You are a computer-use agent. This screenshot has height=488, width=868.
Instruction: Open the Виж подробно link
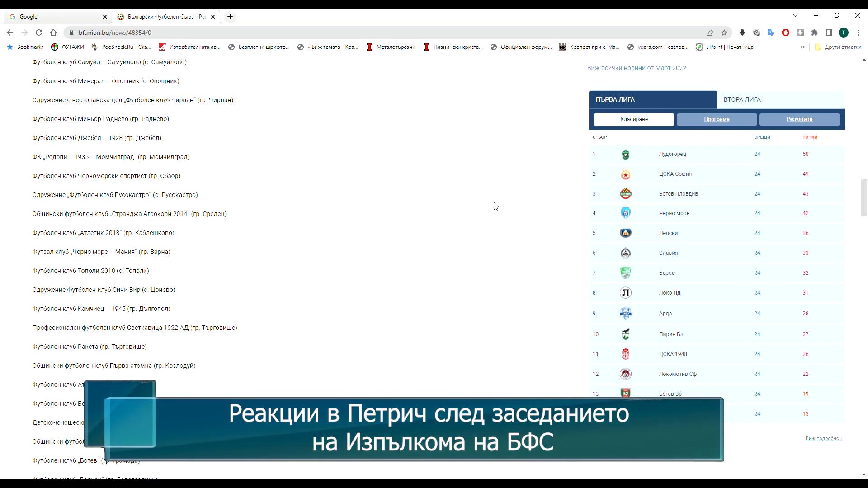coord(824,438)
